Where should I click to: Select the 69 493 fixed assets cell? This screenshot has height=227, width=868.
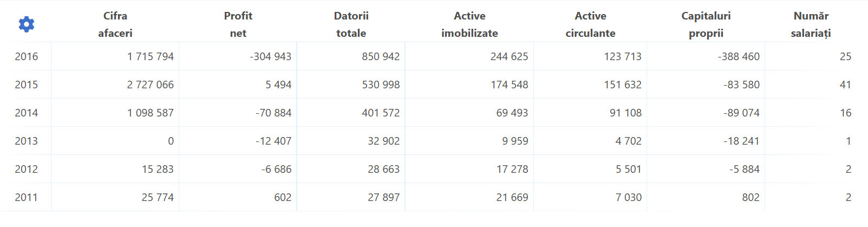coord(512,113)
